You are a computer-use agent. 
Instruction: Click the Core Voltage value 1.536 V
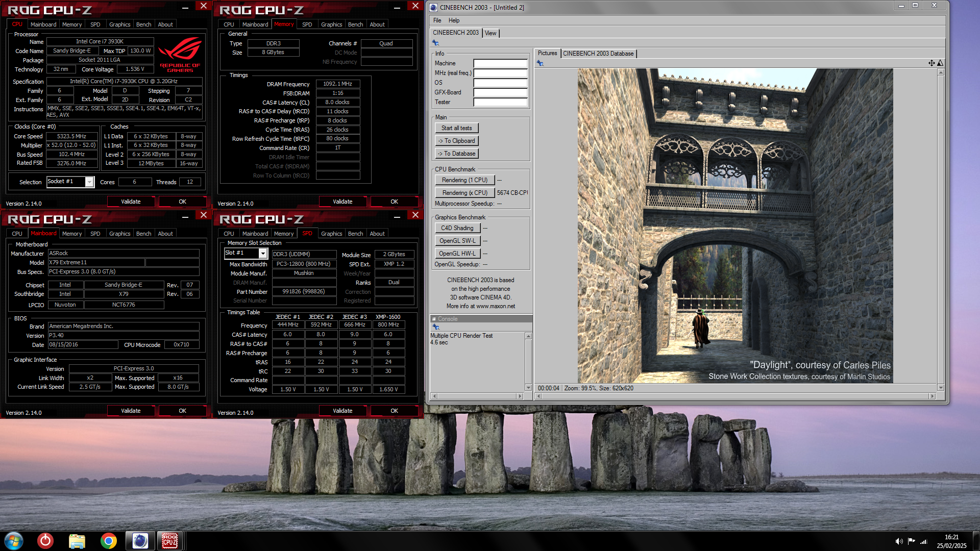pyautogui.click(x=135, y=69)
